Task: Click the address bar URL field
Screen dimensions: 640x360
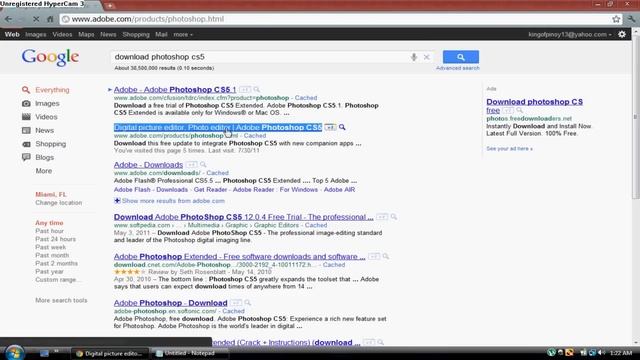Action: [335, 19]
